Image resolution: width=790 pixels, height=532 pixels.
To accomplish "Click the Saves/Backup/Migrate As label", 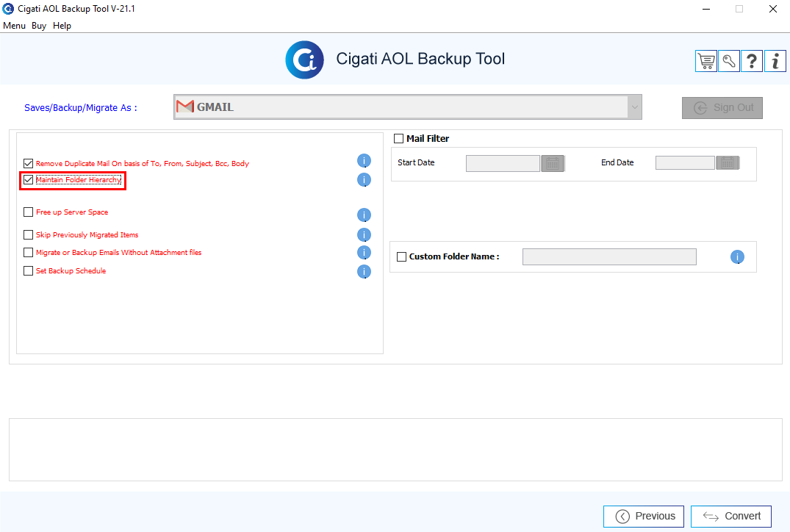I will point(81,108).
